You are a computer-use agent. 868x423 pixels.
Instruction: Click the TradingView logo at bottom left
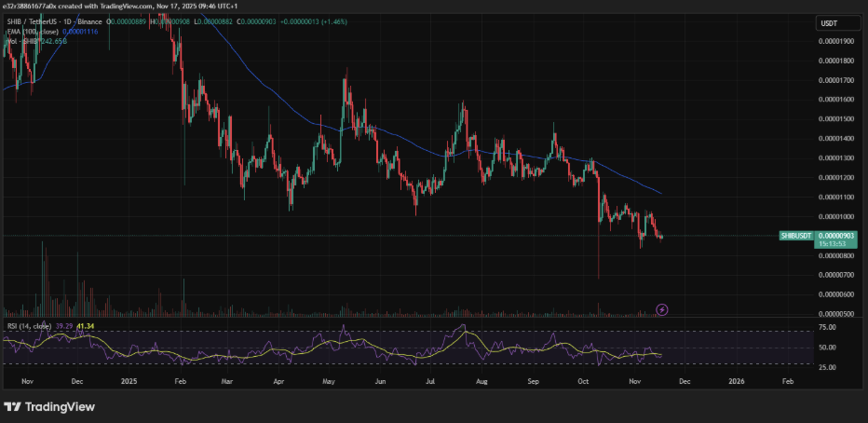tap(48, 407)
